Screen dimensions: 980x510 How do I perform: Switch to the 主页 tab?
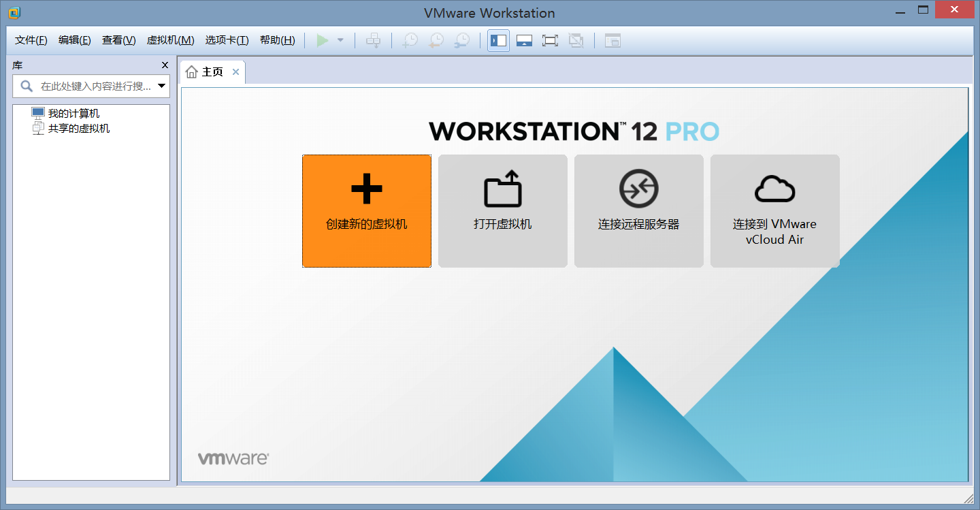212,72
